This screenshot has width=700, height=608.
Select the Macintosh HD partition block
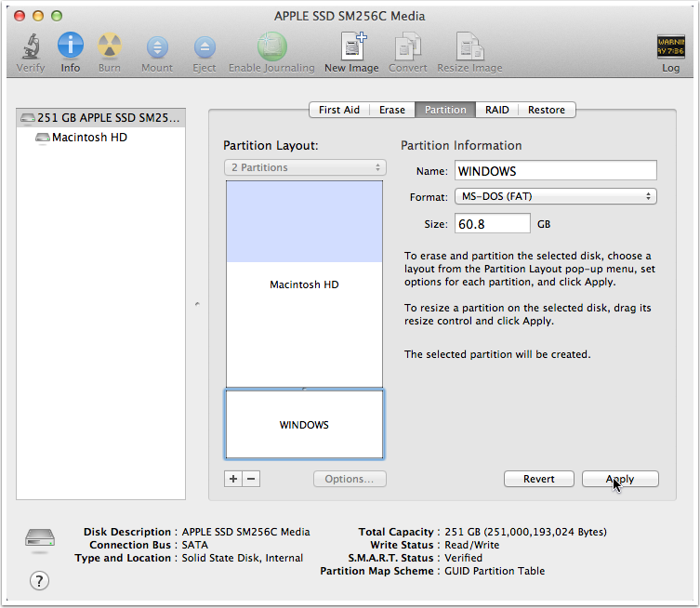tap(304, 284)
